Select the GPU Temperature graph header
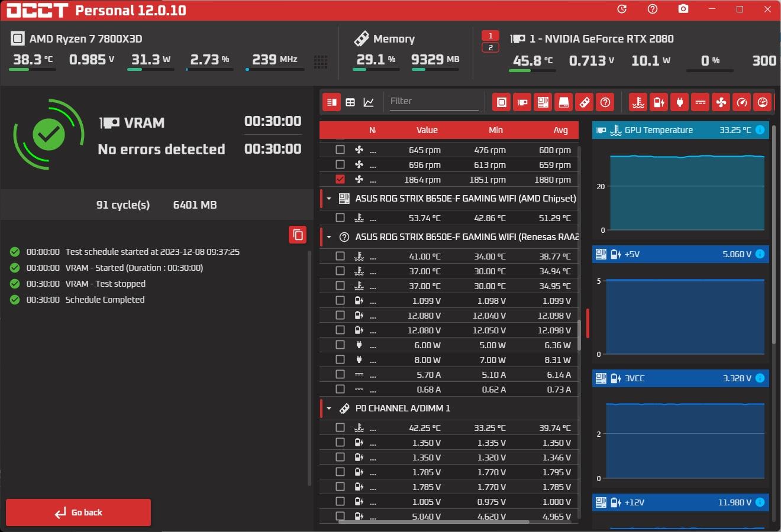This screenshot has height=532, width=781. (x=680, y=130)
